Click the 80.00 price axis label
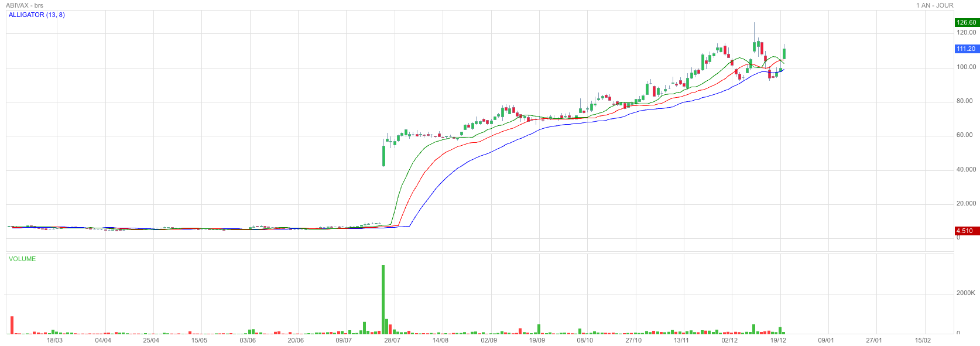Screen dimensions: 980x346 tap(965, 101)
